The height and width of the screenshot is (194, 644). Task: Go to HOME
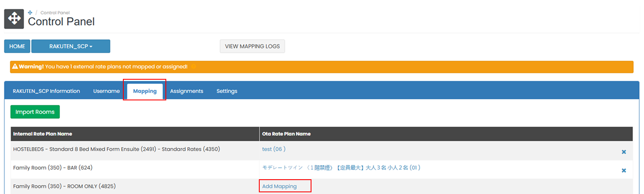17,46
